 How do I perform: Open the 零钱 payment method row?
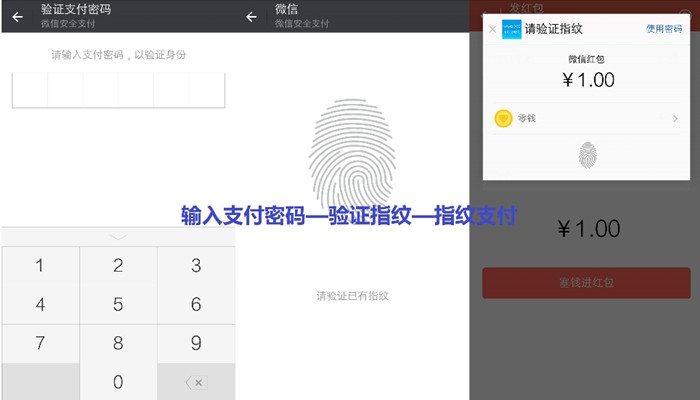pos(586,118)
